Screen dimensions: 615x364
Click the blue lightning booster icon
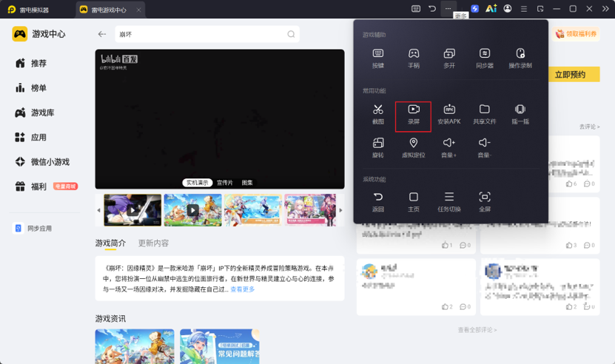[x=474, y=9]
